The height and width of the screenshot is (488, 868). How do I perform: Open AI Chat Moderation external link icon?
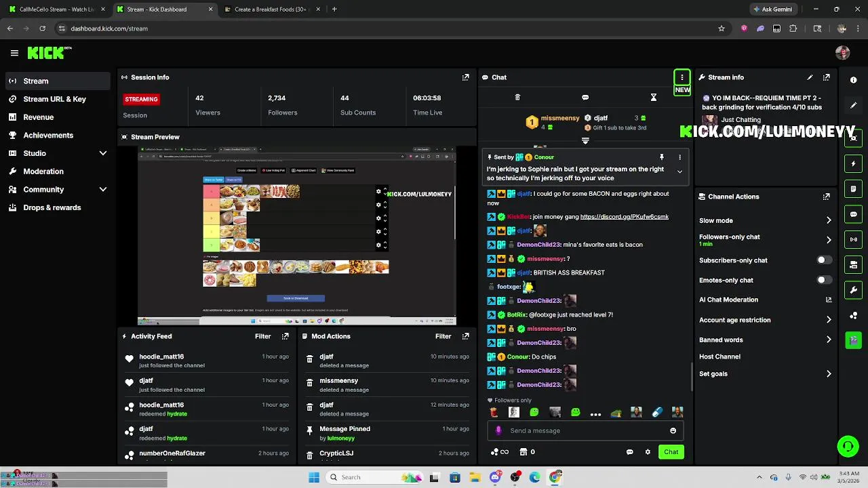(x=829, y=300)
